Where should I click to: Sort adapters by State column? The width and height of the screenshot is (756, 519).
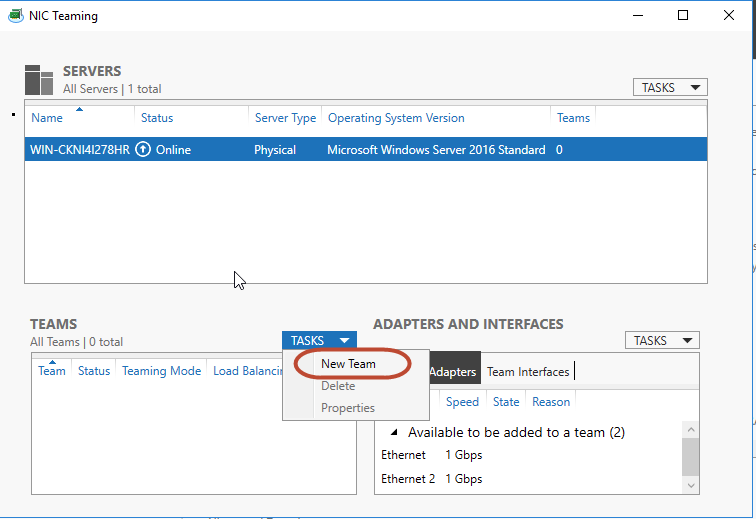506,402
